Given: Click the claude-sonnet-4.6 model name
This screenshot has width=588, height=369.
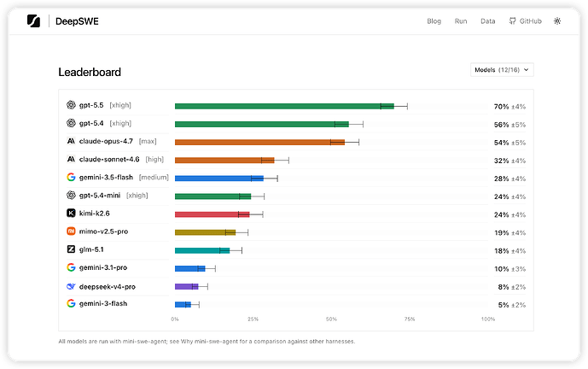Looking at the screenshot, I should click(x=109, y=159).
